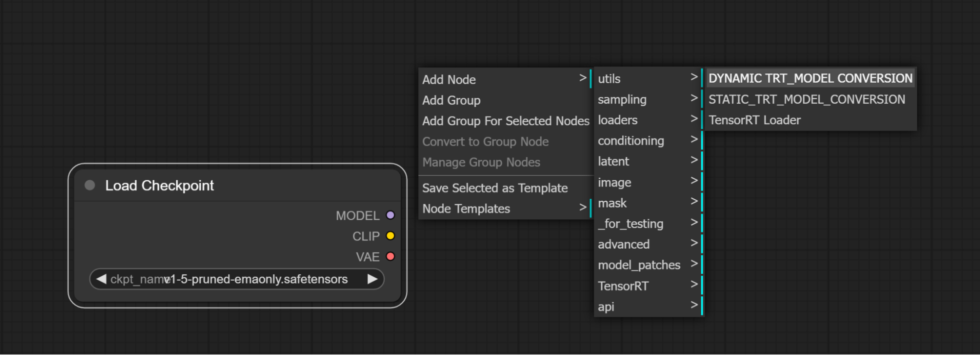Add DYNAMIC TRT_MODEL CONVERSION node
980x355 pixels.
[x=810, y=78]
